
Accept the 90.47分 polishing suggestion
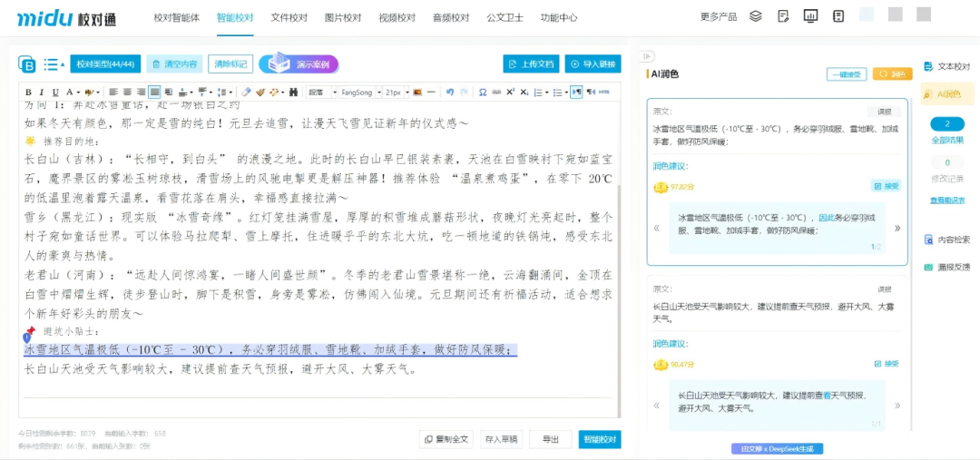pos(886,364)
